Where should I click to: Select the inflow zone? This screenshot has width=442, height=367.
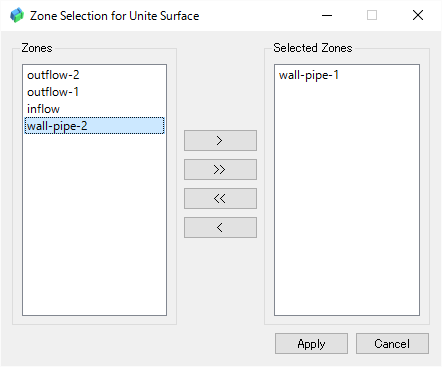[95, 109]
